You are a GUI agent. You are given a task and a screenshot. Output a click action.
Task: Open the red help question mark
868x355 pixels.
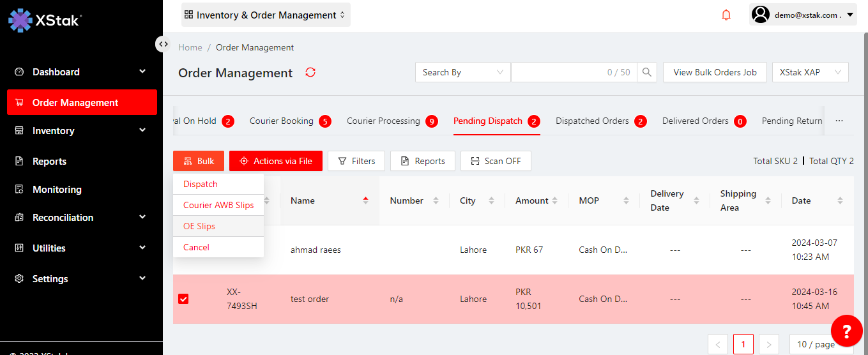(x=846, y=331)
